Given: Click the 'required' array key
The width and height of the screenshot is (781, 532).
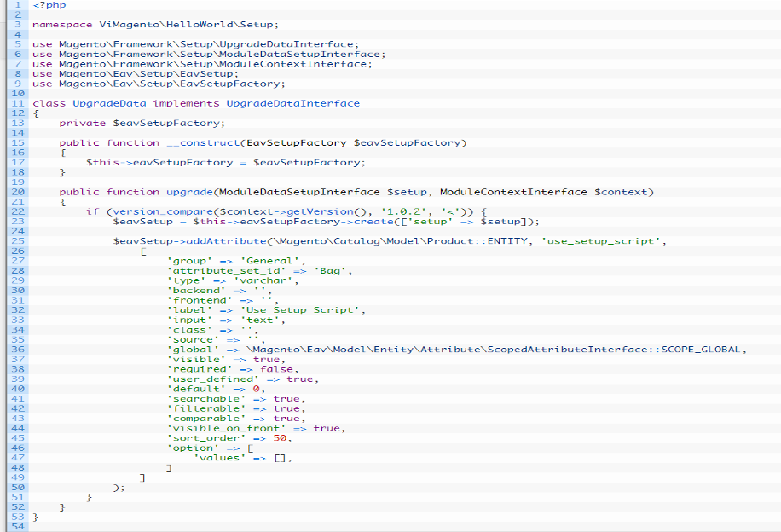Looking at the screenshot, I should (200, 369).
